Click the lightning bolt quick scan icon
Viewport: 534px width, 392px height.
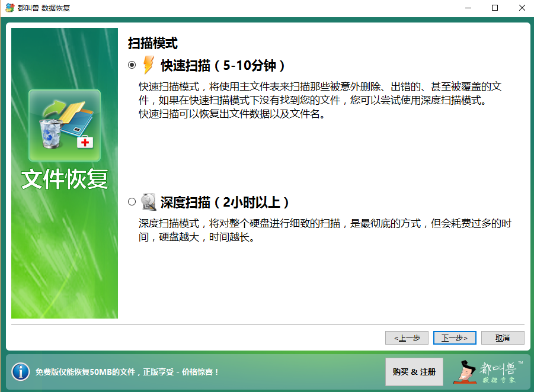pyautogui.click(x=148, y=65)
